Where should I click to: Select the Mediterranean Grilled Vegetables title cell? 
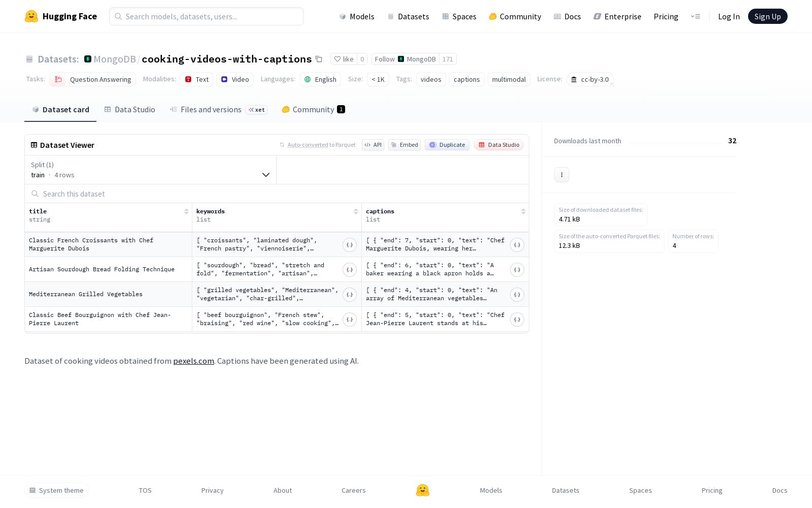coord(108,295)
